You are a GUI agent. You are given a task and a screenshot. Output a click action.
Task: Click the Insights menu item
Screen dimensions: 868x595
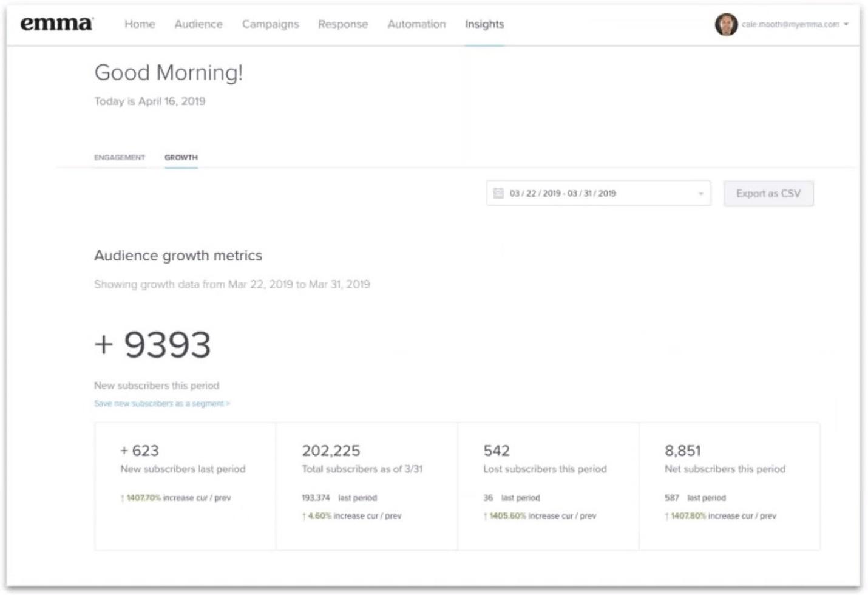point(484,24)
